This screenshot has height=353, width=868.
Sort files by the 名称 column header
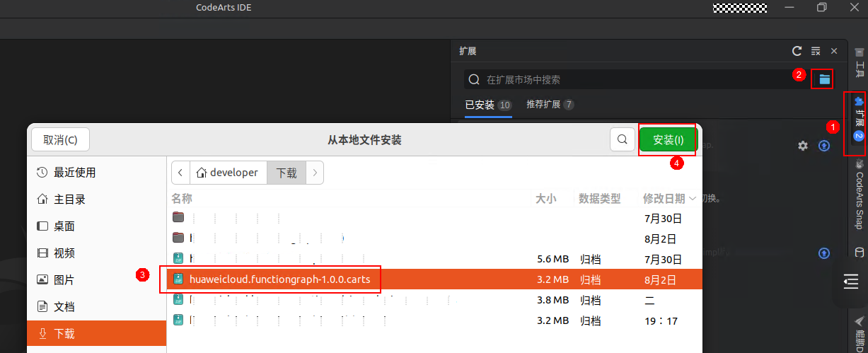[182, 199]
